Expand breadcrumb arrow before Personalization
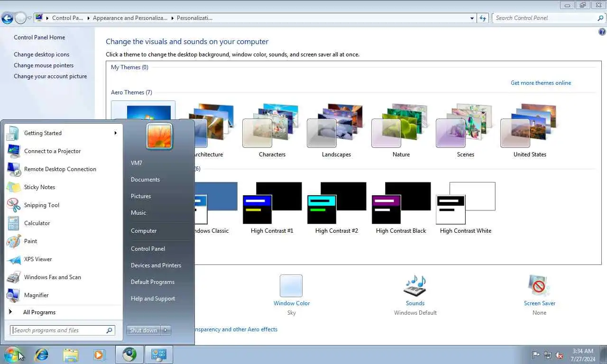The width and height of the screenshot is (607, 364). pos(172,18)
